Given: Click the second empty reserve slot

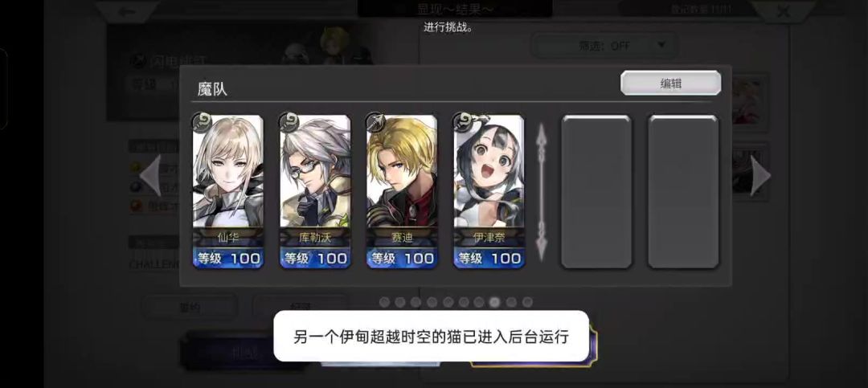Looking at the screenshot, I should point(684,191).
